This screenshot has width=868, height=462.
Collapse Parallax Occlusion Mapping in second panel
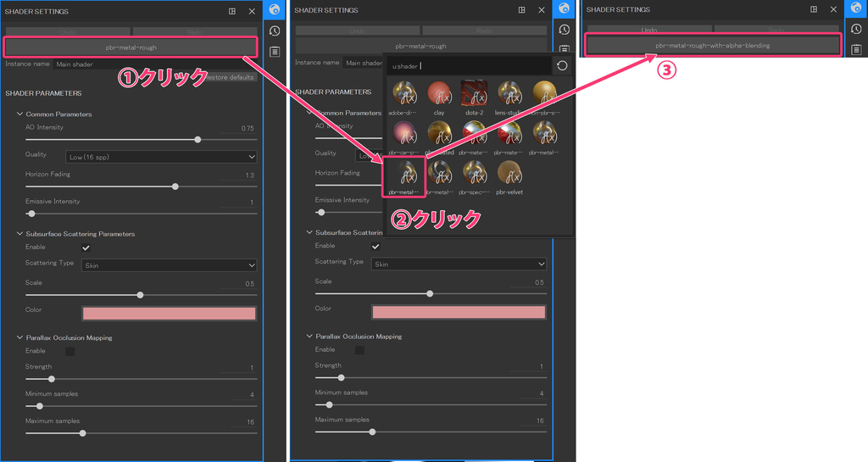tap(309, 337)
